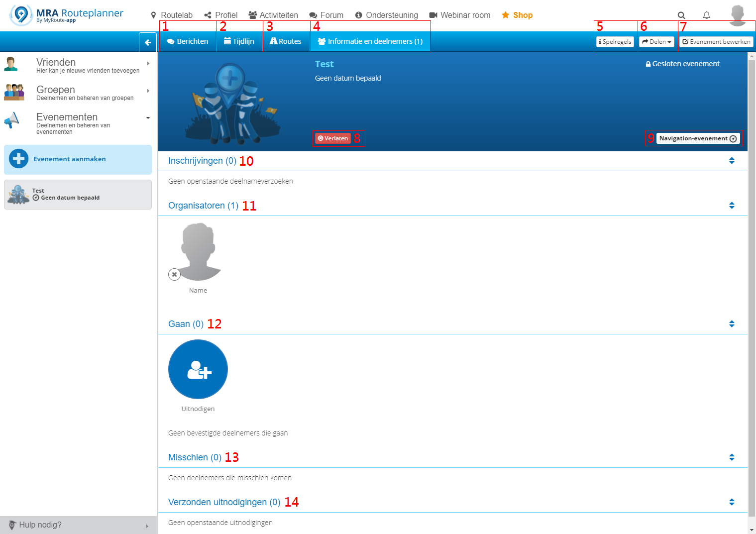Open the Routes tab
This screenshot has width=756, height=534.
pos(286,41)
